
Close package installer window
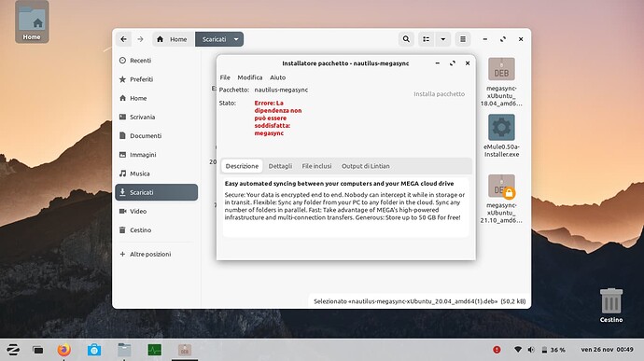tap(468, 63)
